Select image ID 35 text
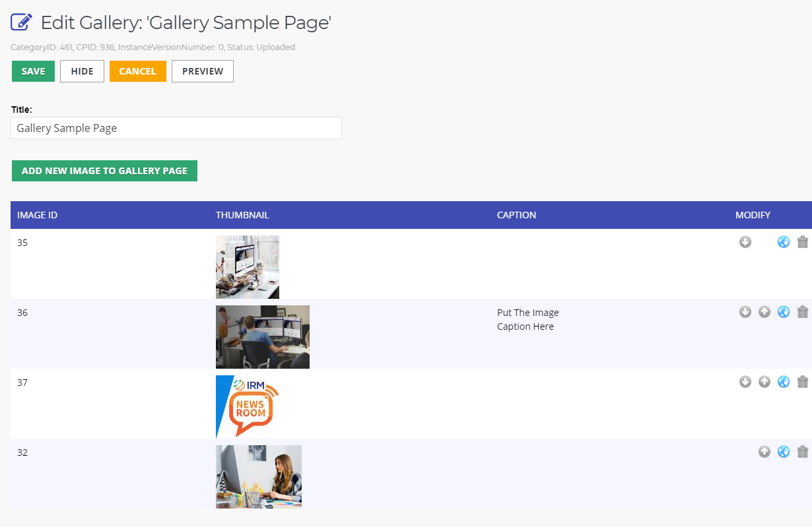The image size is (812, 527). (x=22, y=243)
